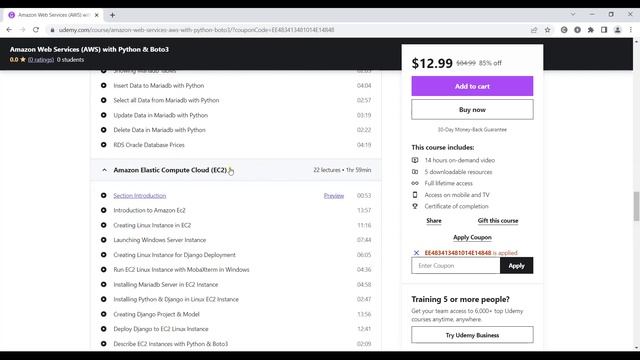
Task: Click play icon beside Run EC2 Linux Instance with MobaXterm
Action: click(104, 269)
